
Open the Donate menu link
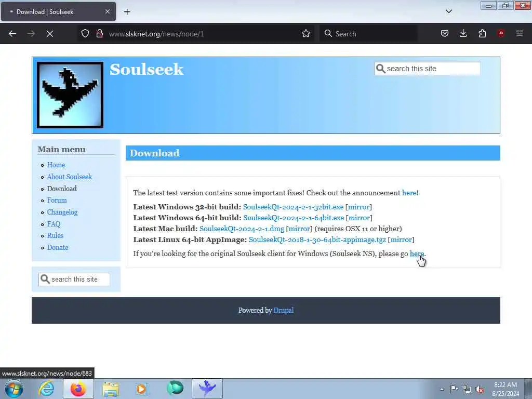(57, 247)
